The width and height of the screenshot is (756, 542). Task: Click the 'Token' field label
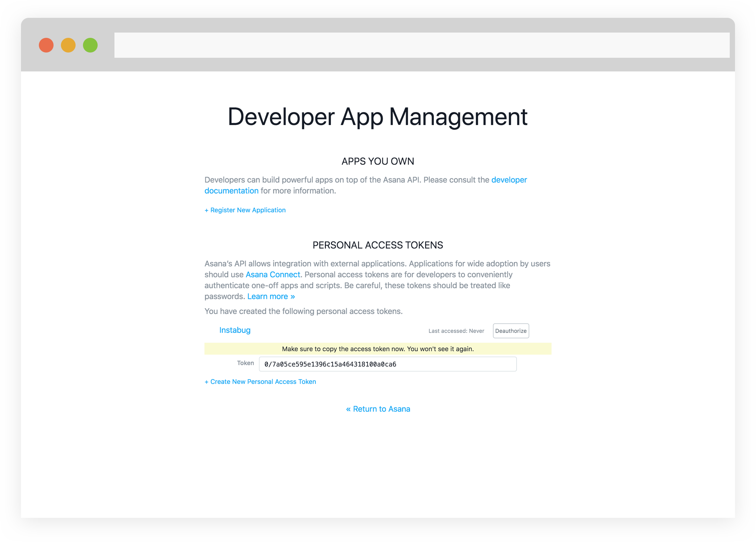245,363
